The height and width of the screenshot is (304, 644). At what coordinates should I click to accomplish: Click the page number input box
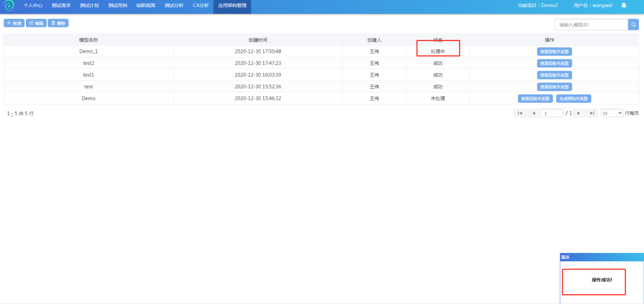click(552, 113)
